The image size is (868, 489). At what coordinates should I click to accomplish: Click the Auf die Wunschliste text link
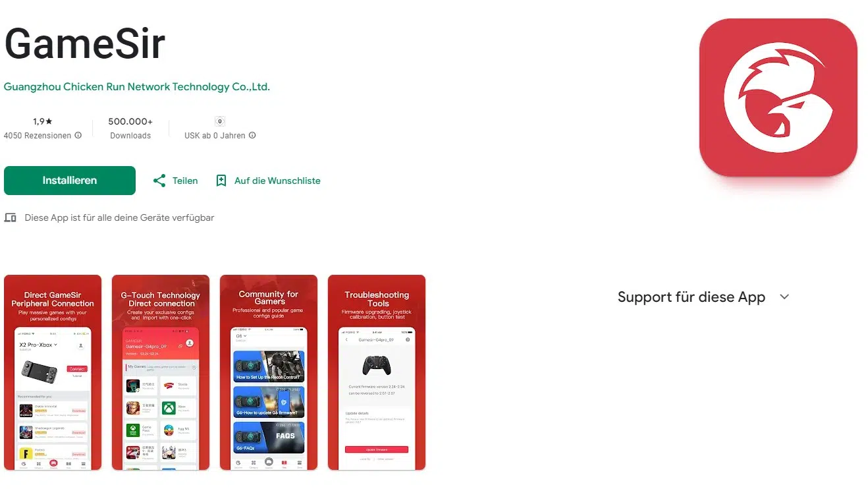coord(277,181)
